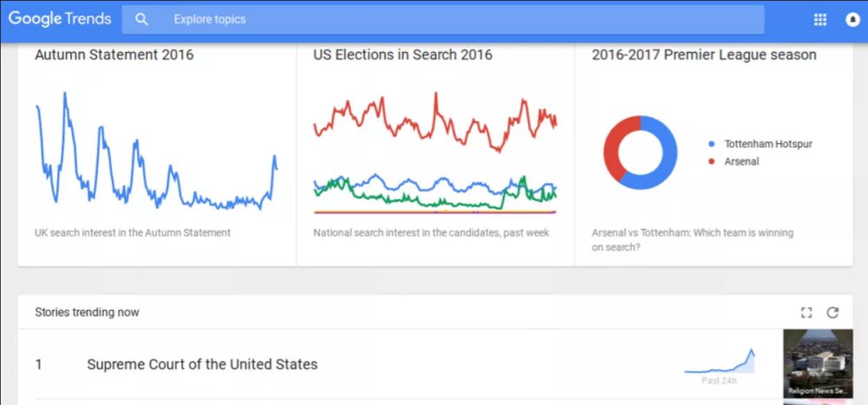This screenshot has height=405, width=868.
Task: Select the Tottenham Hotspur legend label
Action: coord(768,144)
